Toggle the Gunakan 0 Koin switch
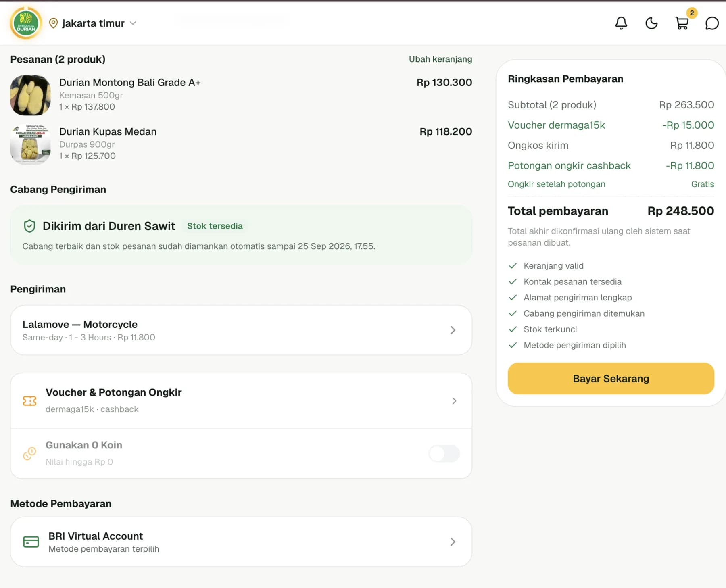This screenshot has width=726, height=588. click(x=444, y=454)
